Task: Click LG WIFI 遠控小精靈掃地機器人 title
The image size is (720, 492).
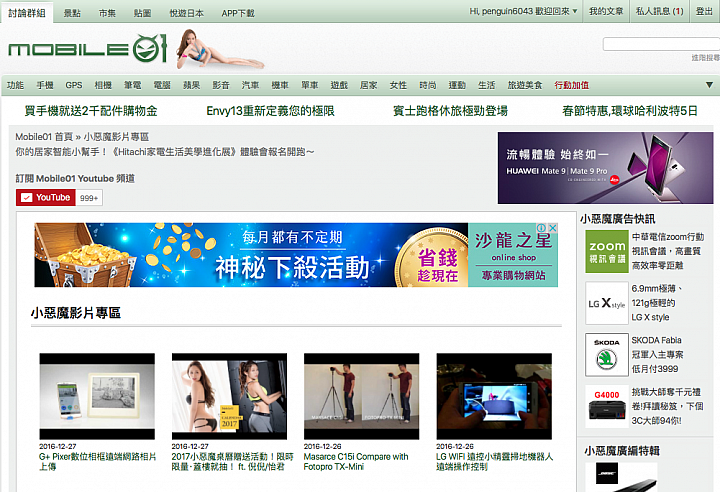Action: [x=495, y=462]
